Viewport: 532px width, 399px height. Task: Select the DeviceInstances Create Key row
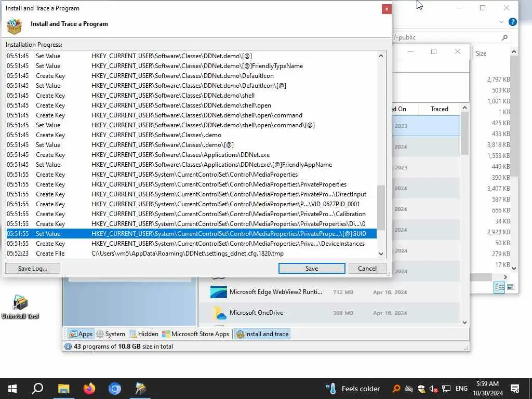point(191,244)
